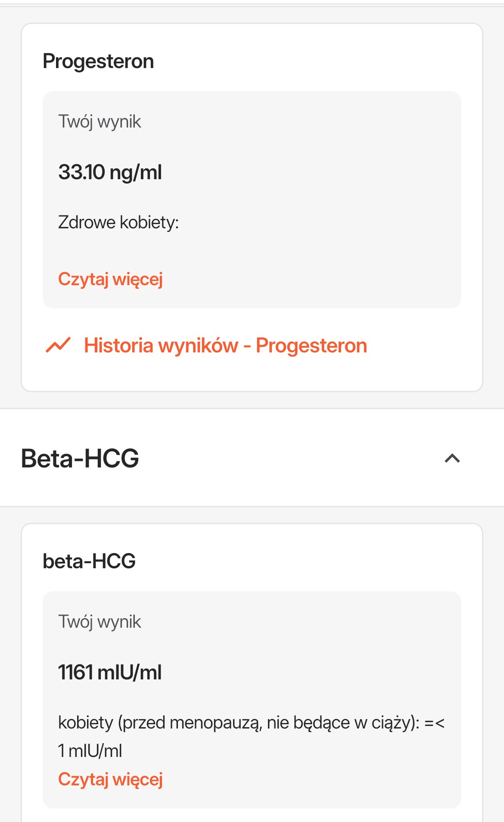
Task: Click the trend chart icon for Progesteron history
Action: (58, 345)
